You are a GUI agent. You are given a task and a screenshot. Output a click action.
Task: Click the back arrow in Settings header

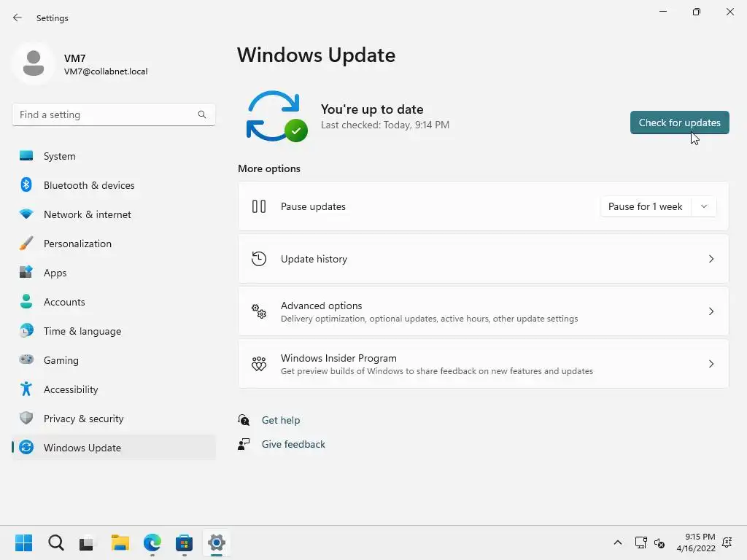tap(18, 17)
